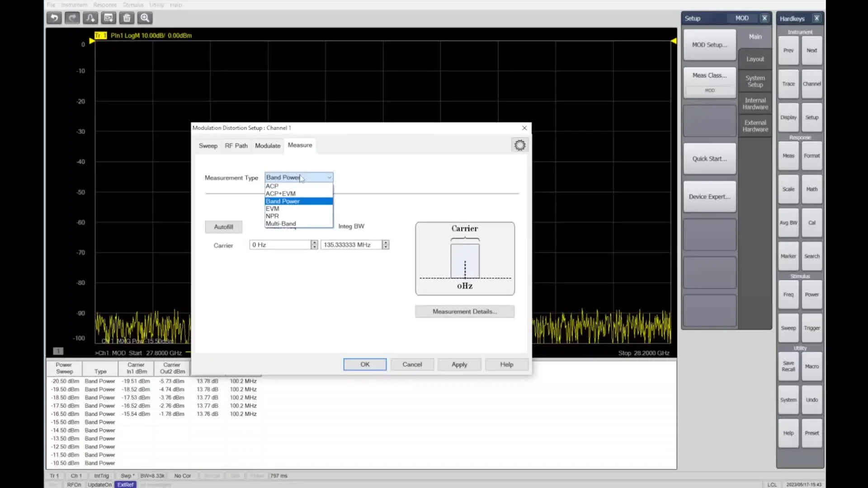
Task: Select the Tr 1 trace label
Action: click(100, 35)
